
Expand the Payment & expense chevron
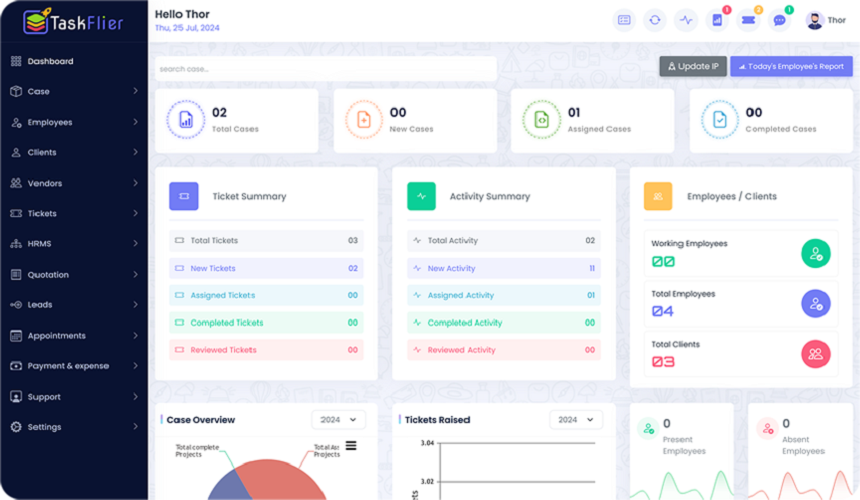(x=135, y=365)
